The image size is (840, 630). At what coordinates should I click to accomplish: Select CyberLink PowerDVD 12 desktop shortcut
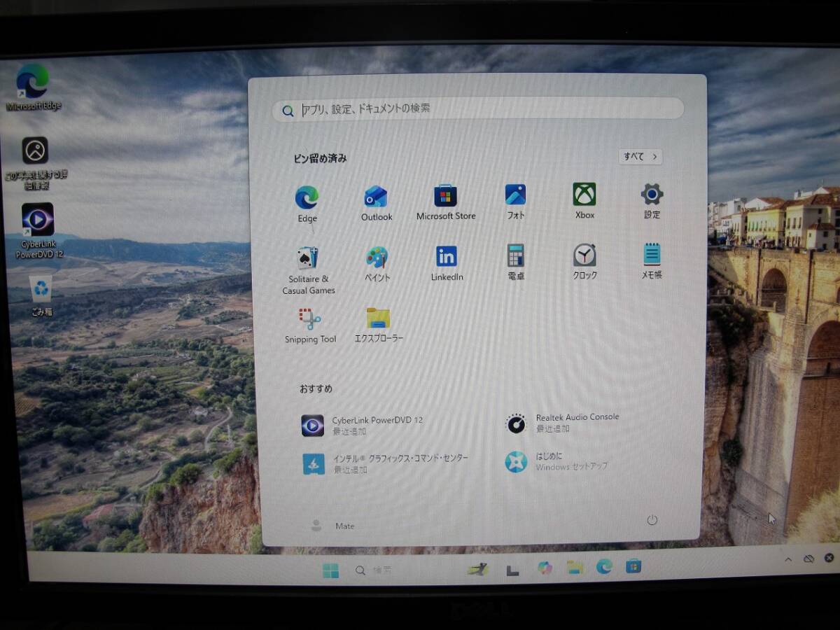pyautogui.click(x=38, y=231)
